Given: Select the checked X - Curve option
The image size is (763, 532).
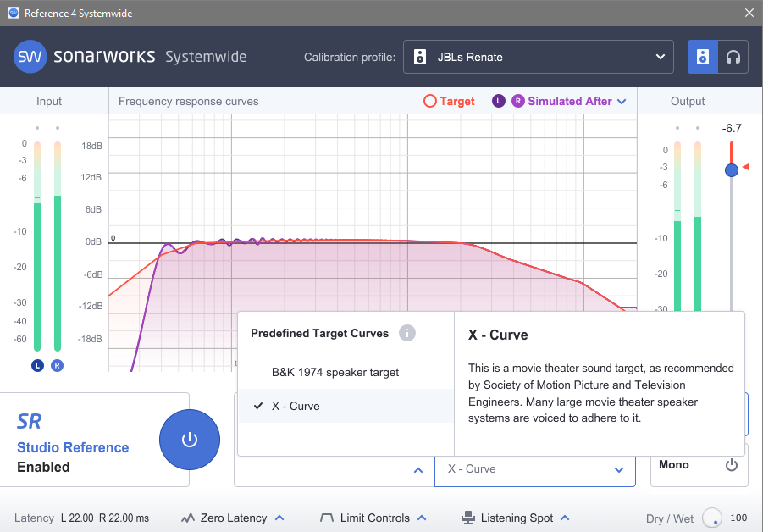Looking at the screenshot, I should pos(296,406).
